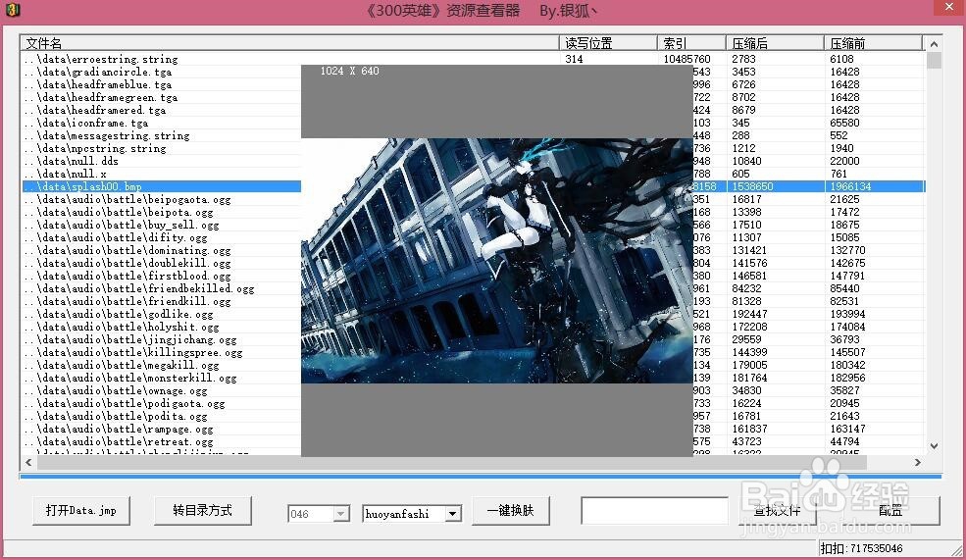
Task: Select audio\battle\jingjichang.ogg row
Action: click(162, 339)
